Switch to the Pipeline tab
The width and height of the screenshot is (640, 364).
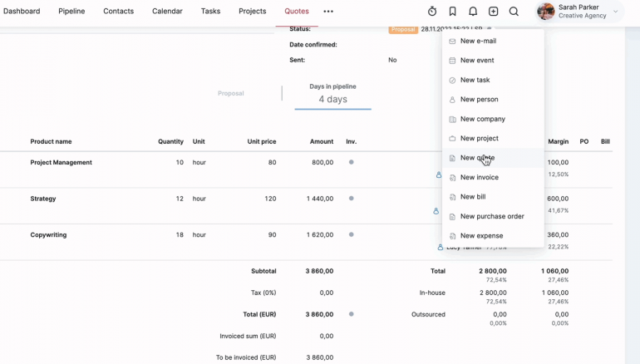pos(71,12)
